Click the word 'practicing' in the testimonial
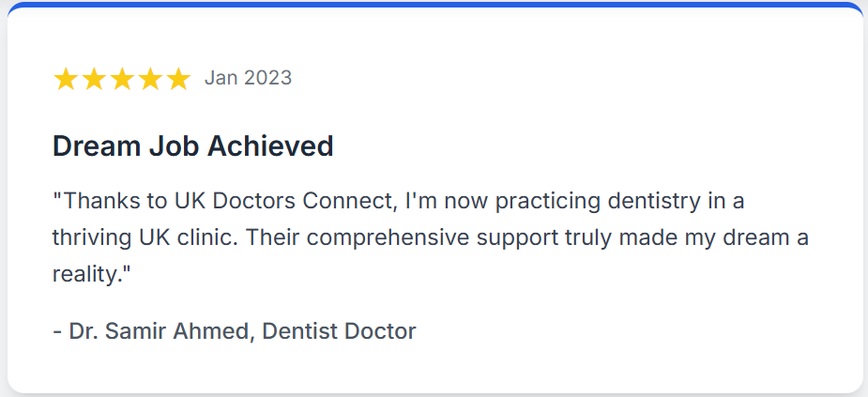This screenshot has width=868, height=397. click(x=549, y=202)
